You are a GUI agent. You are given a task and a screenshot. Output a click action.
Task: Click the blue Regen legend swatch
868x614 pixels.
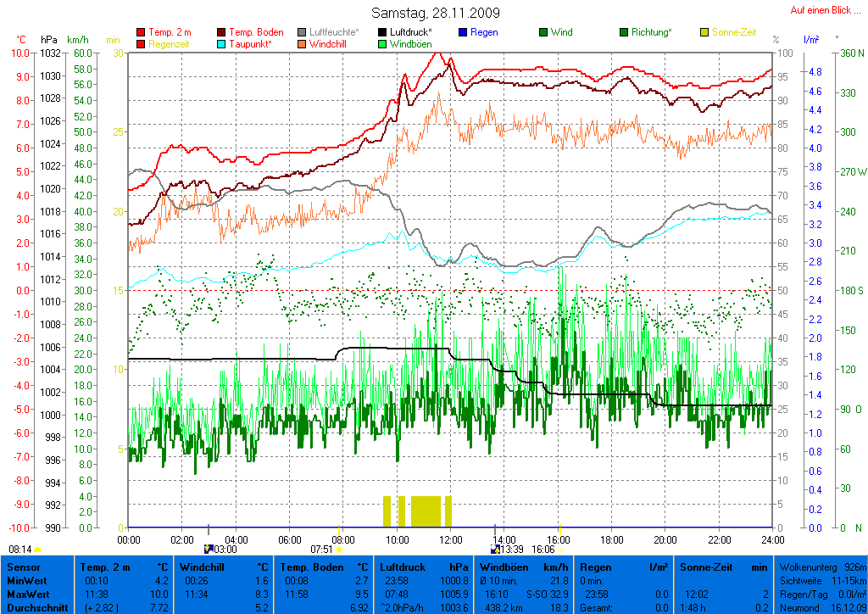point(463,33)
